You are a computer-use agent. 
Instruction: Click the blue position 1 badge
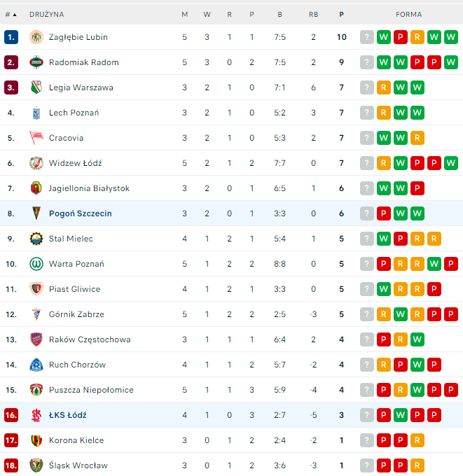11,37
